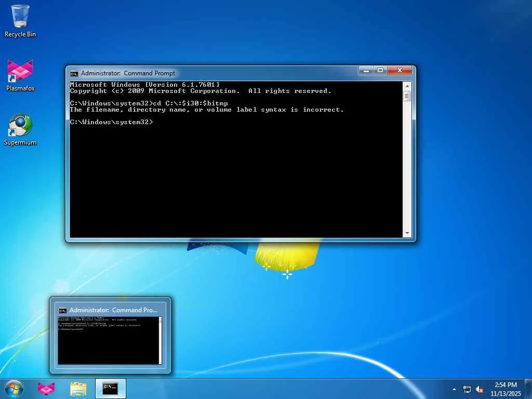The height and width of the screenshot is (399, 532).
Task: Click the scroll down arrow in Command Prompt
Action: 407,233
